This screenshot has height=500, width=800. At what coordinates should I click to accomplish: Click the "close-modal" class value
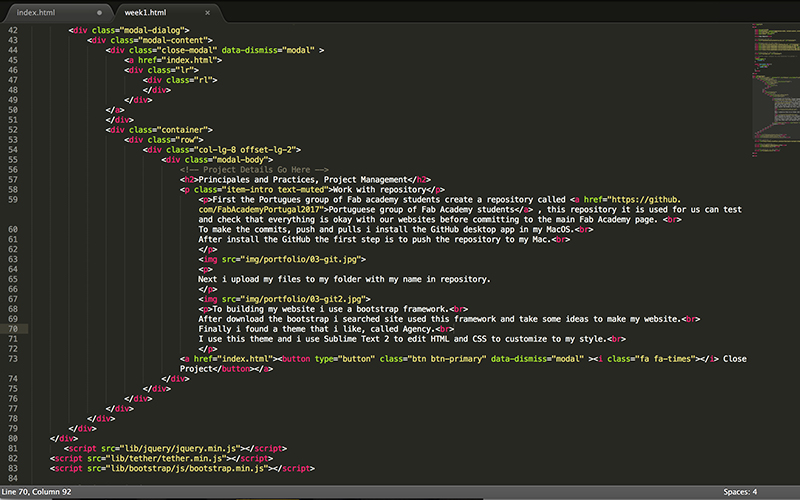[x=189, y=50]
